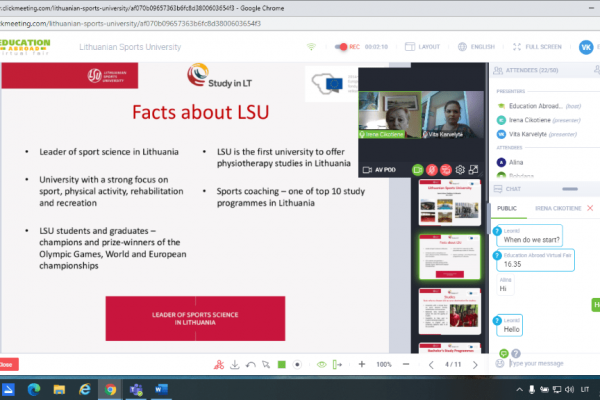The height and width of the screenshot is (400, 600).
Task: Click the 4 / 11 slide counter
Action: coord(453,364)
